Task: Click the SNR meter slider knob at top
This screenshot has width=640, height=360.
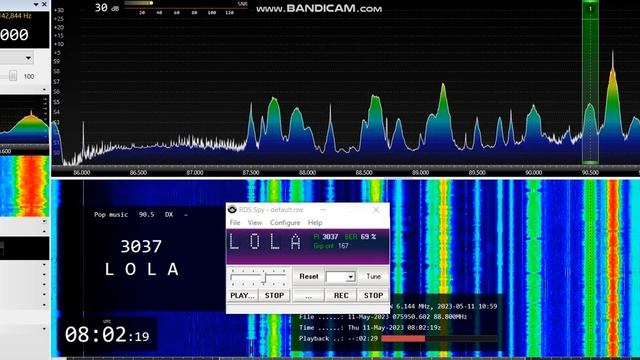Action: 151,3
